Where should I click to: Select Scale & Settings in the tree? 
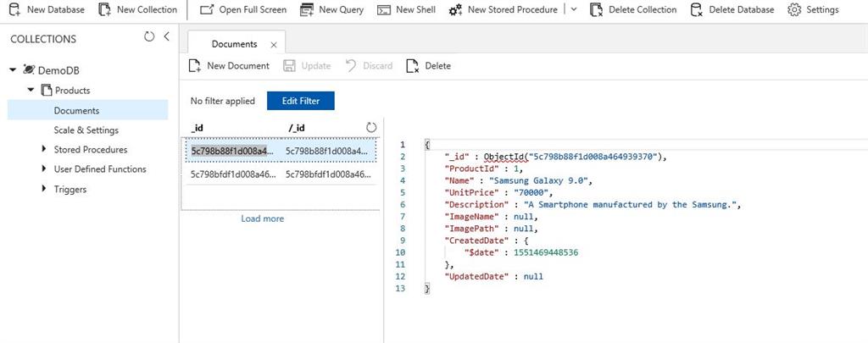pyautogui.click(x=86, y=130)
